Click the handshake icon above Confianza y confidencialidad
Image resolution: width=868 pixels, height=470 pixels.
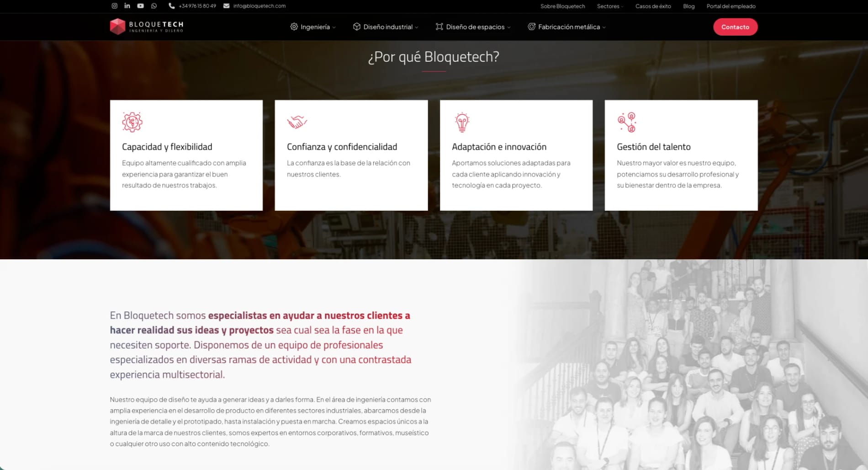[x=297, y=122]
